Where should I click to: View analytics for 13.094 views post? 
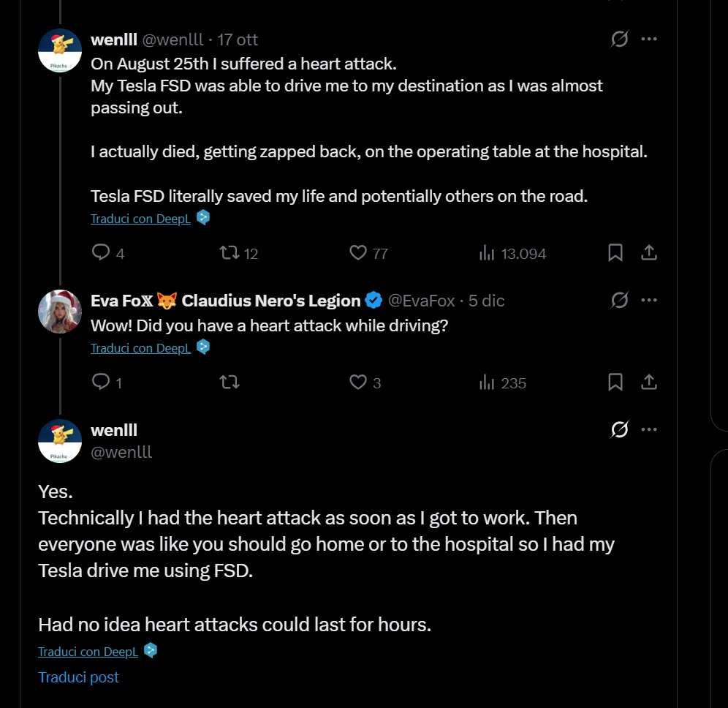pos(487,253)
